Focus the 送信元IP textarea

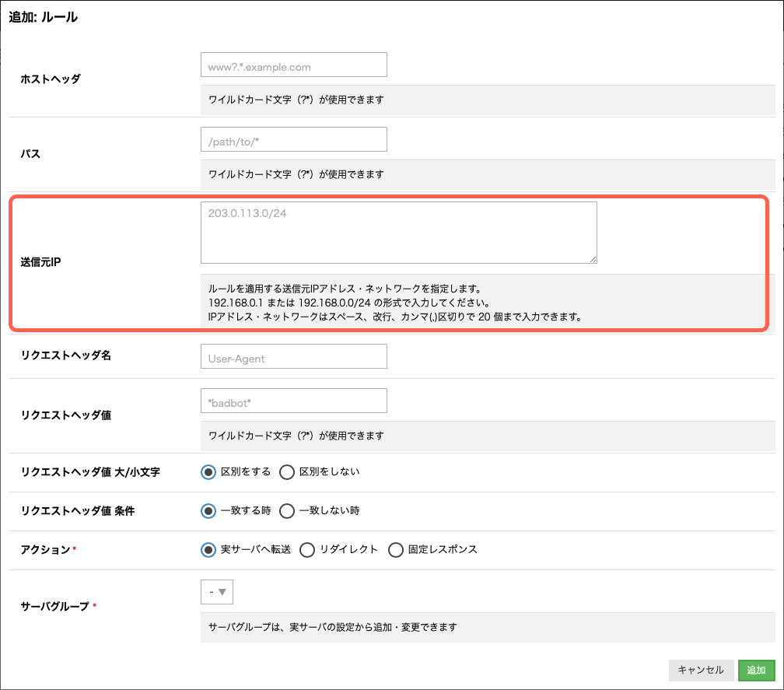pyautogui.click(x=398, y=233)
